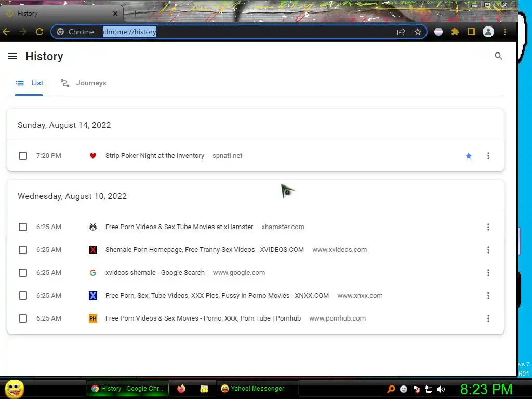Click the blue bookmark star on spnati.net row
Viewport: 532px width, 399px height.
point(469,156)
